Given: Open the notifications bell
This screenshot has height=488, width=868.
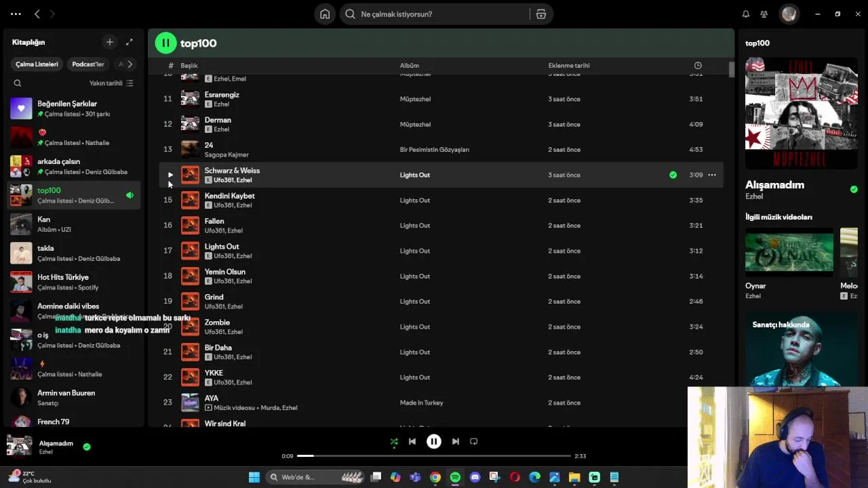Looking at the screenshot, I should tap(746, 14).
